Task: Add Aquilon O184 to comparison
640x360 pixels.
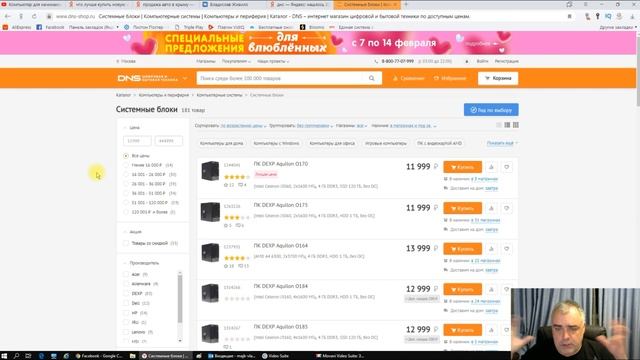Action: pos(491,289)
